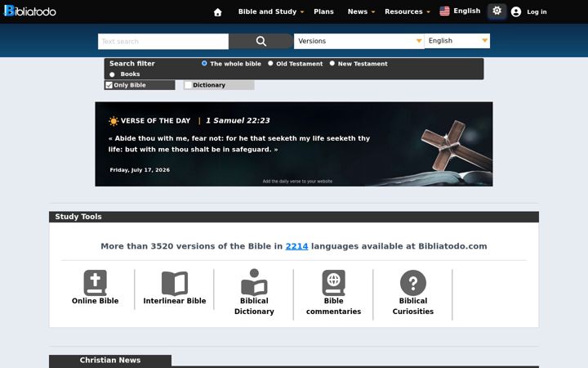Screen dimensions: 588x368
Task: Uncheck the Only Bible checkbox
Action: (x=109, y=85)
